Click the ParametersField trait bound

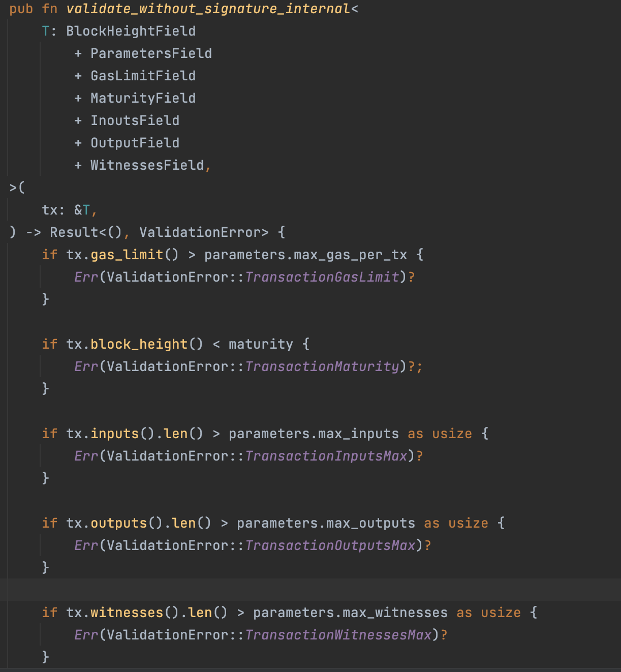151,53
